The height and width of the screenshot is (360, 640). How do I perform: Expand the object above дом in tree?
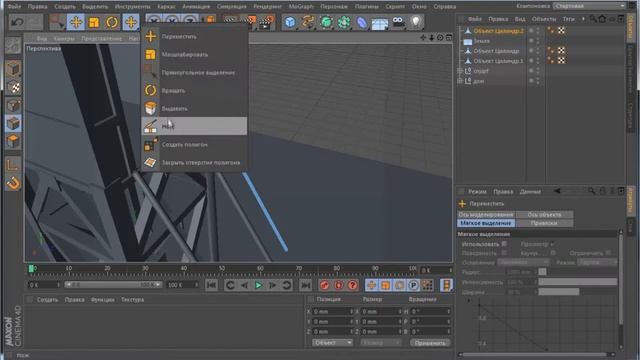click(460, 71)
